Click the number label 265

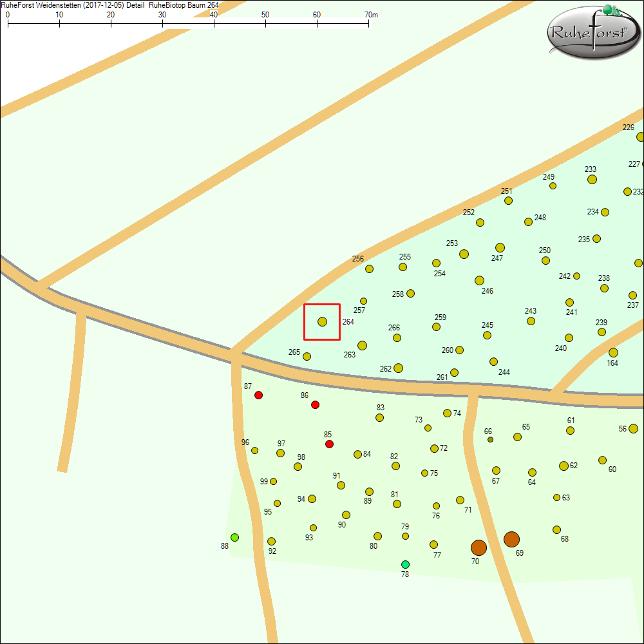pos(294,352)
